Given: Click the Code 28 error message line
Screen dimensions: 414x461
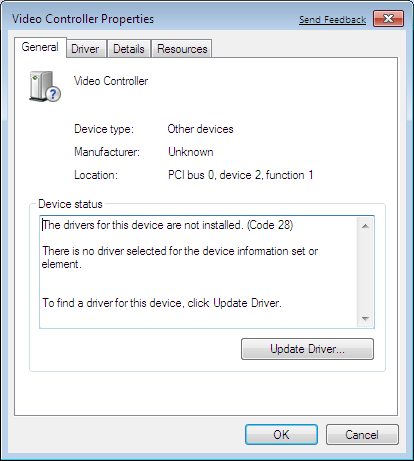Looking at the screenshot, I should point(168,225).
